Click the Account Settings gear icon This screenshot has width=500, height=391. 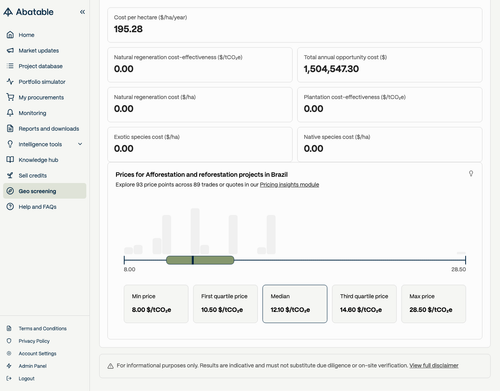[9, 353]
